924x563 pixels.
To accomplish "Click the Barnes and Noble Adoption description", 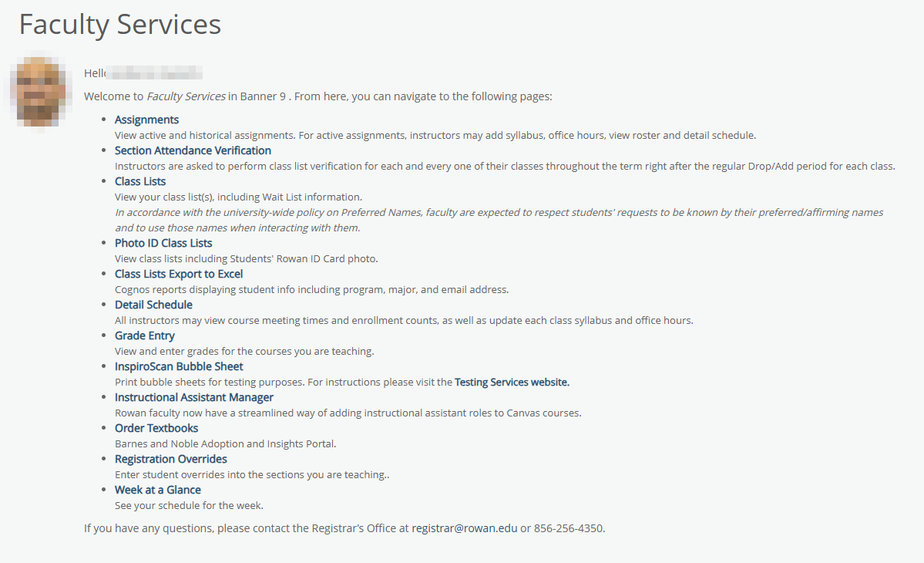I will point(225,443).
